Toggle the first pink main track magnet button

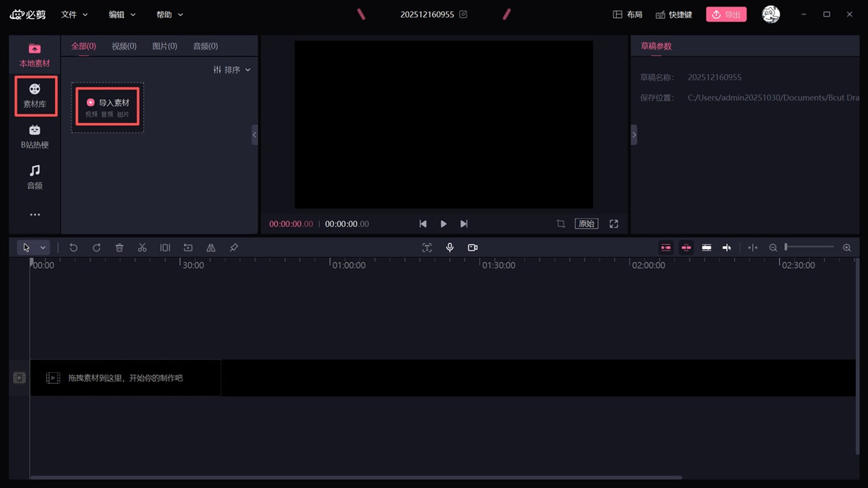(665, 248)
